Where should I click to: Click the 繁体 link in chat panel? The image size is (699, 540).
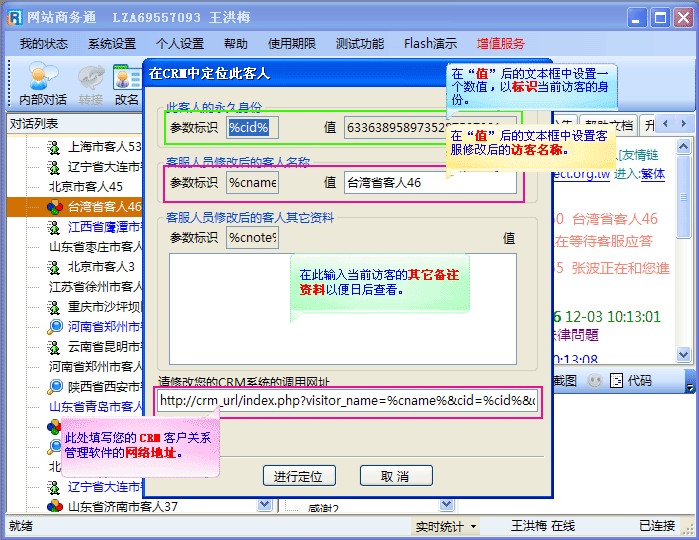coord(653,173)
